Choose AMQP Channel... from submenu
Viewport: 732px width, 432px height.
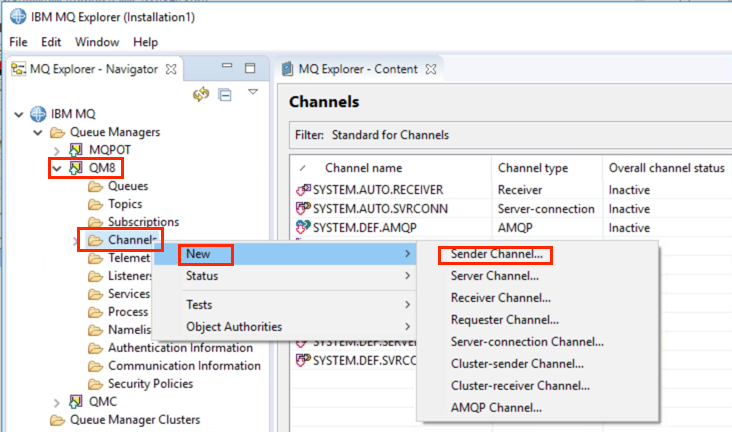(496, 408)
